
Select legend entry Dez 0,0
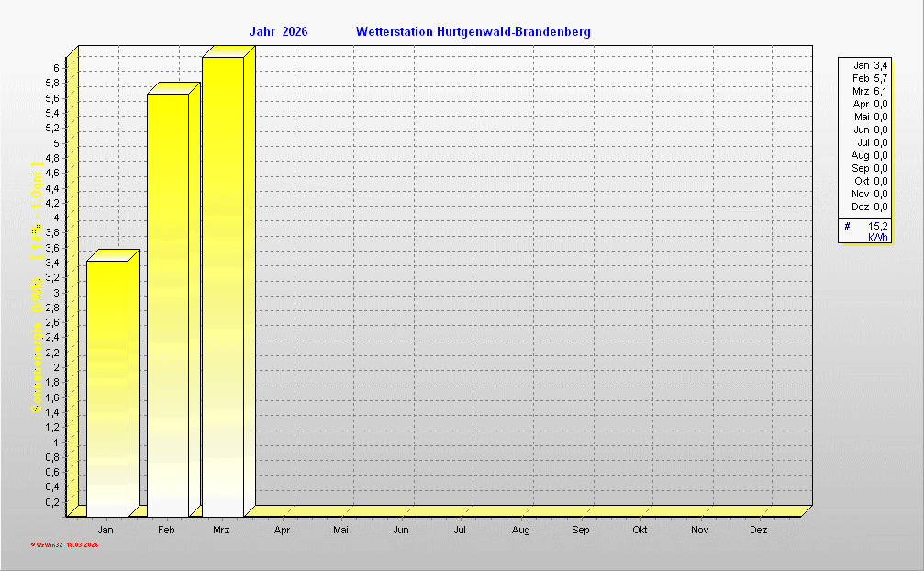(870, 207)
